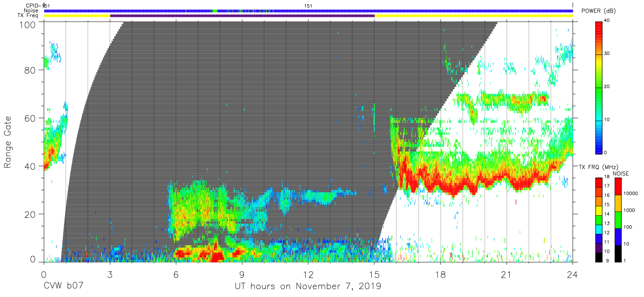This screenshot has height=297, width=644.
Task: Select Range Gate tick 60
Action: (x=30, y=118)
